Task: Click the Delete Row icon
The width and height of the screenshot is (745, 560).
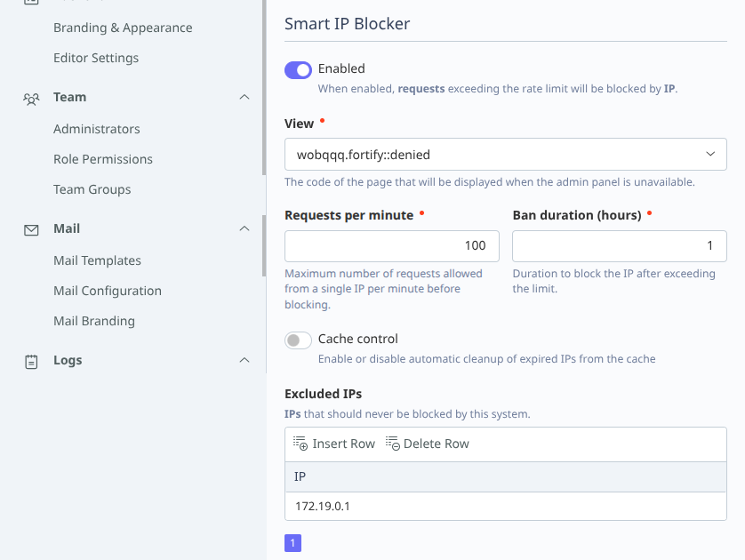Action: [392, 444]
